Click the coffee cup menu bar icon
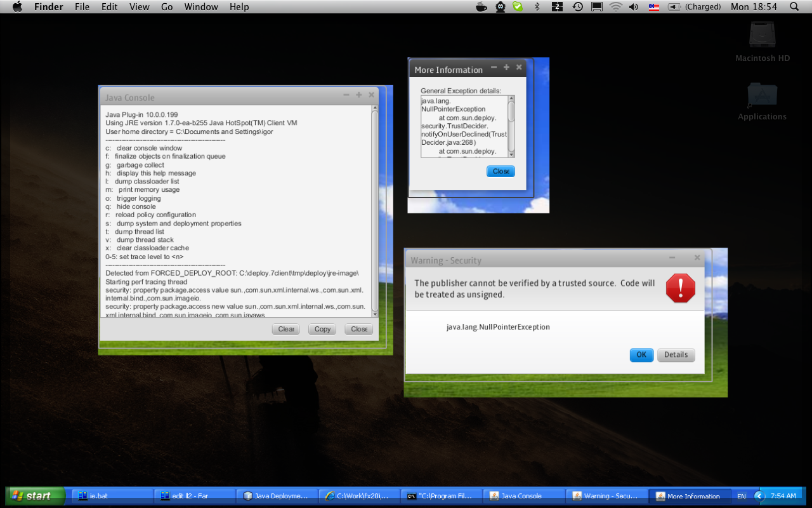 point(481,7)
